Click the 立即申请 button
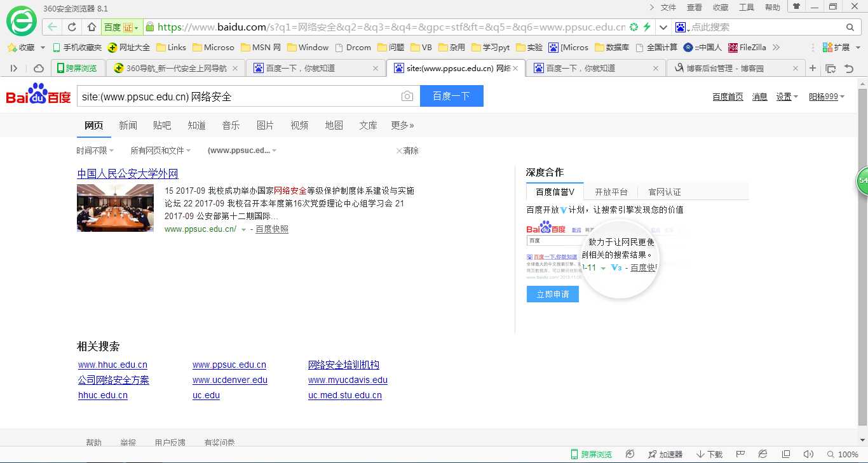 553,294
